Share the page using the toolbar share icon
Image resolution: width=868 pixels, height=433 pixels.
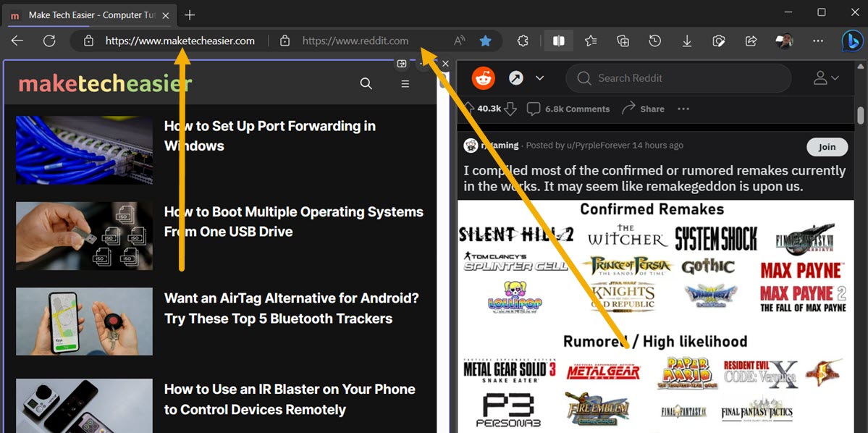point(751,41)
